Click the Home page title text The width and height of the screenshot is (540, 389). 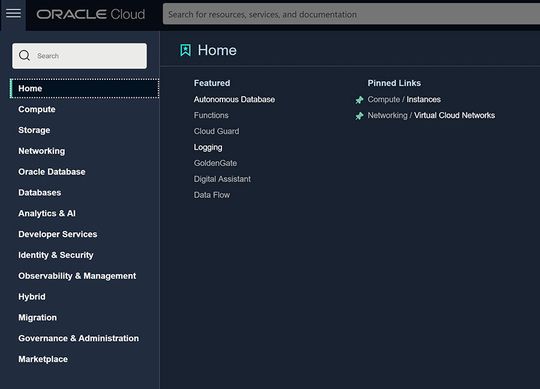[x=217, y=50]
